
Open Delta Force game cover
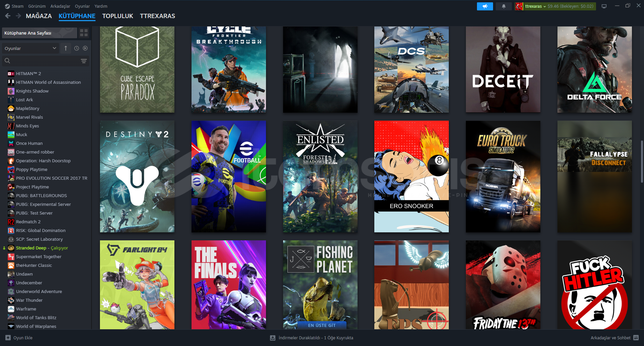(x=595, y=69)
